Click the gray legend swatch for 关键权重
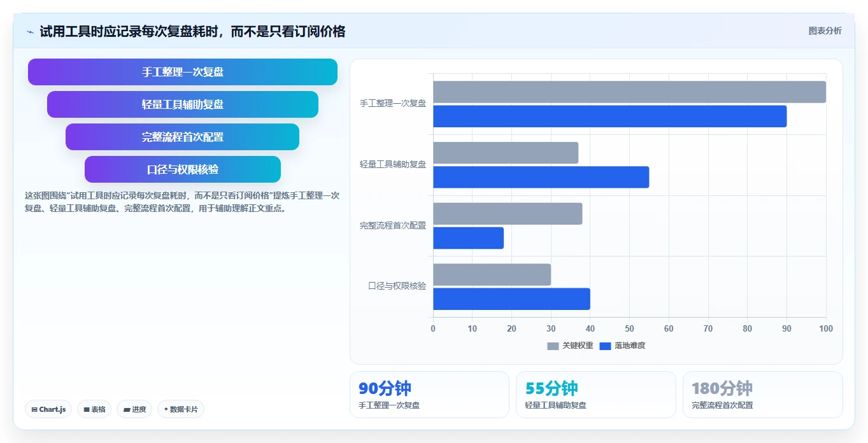 point(553,346)
